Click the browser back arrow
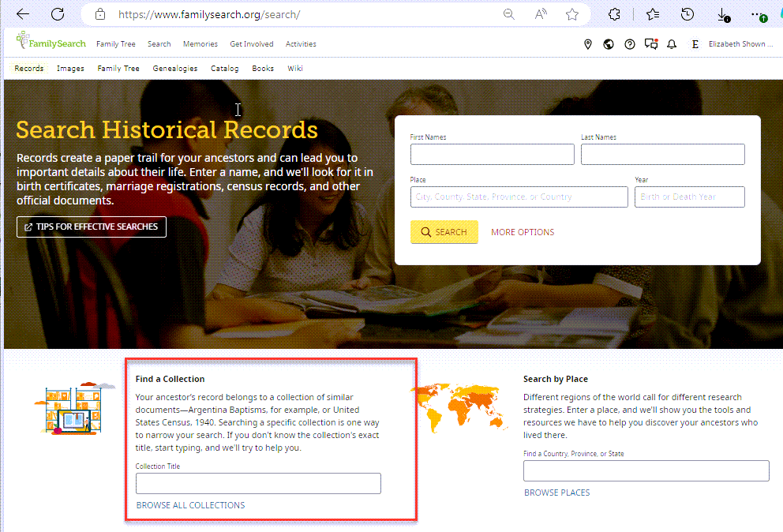This screenshot has width=783, height=532. tap(23, 14)
